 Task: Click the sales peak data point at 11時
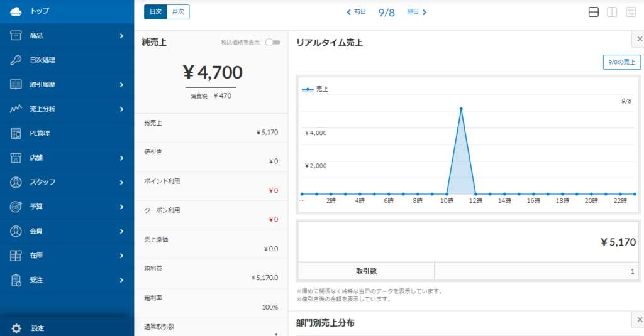point(461,109)
